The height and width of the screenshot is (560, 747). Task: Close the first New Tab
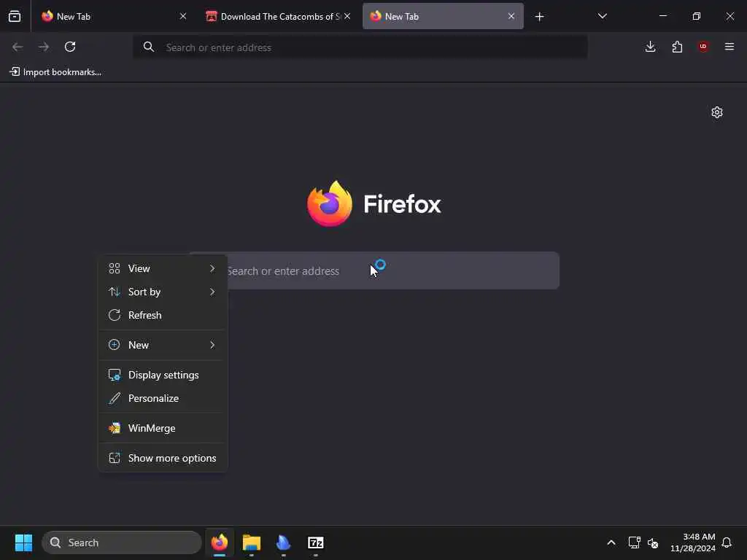pyautogui.click(x=183, y=16)
